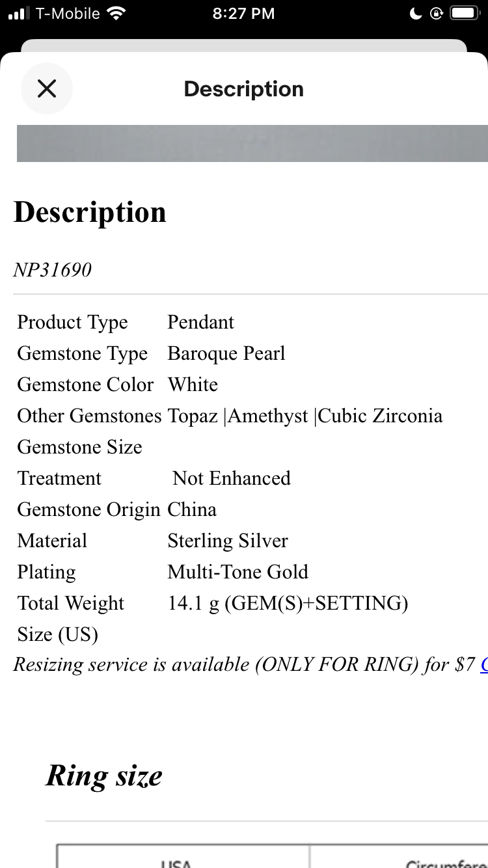The width and height of the screenshot is (488, 868).
Task: Tap the collapsed page card behind the sheet
Action: click(243, 46)
